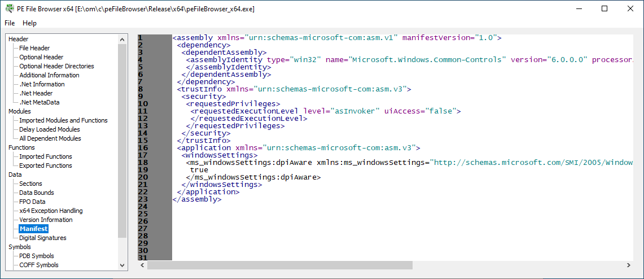This screenshot has height=279, width=644.
Task: Select the Modules tree group
Action: (x=20, y=111)
